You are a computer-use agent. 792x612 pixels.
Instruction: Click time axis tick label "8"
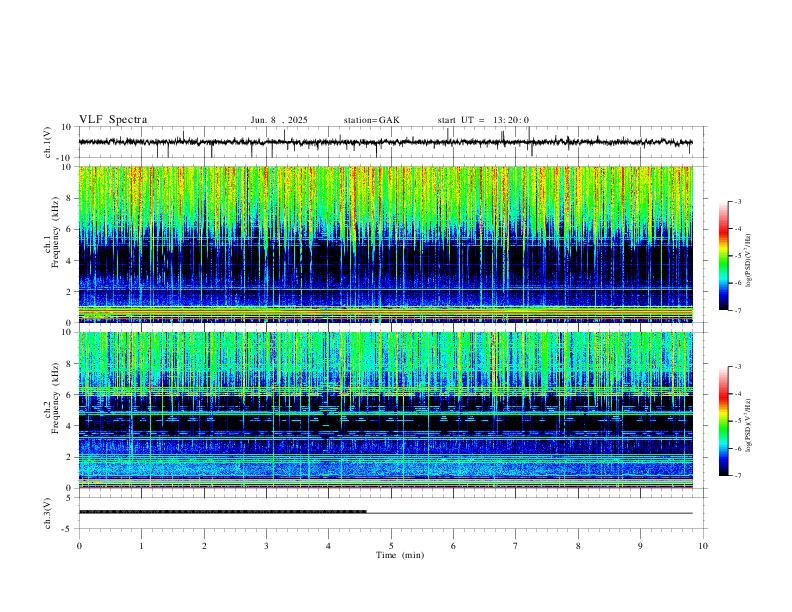tap(578, 546)
